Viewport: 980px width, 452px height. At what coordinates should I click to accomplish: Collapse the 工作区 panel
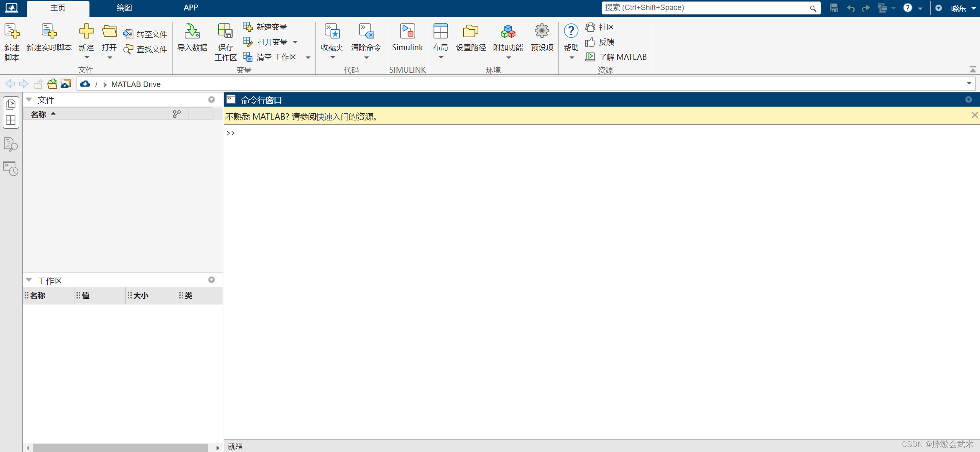(29, 280)
